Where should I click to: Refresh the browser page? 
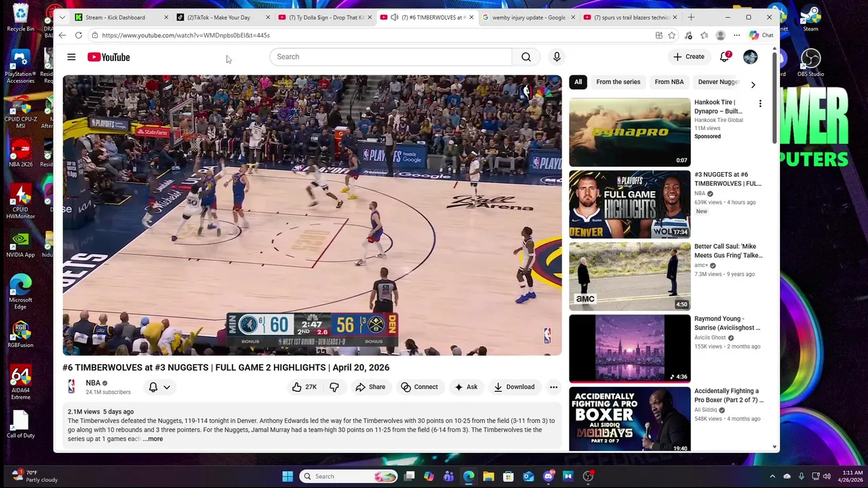(79, 35)
